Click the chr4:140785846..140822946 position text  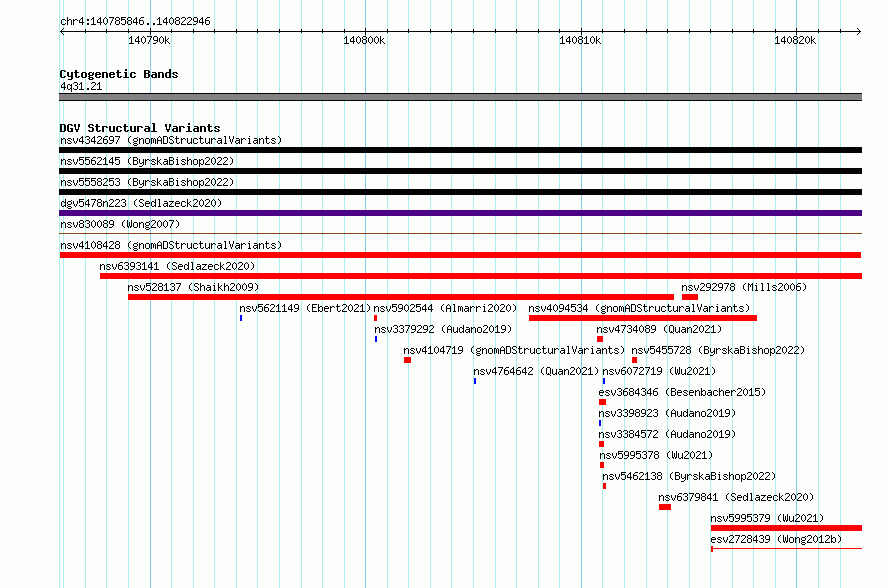tap(135, 21)
